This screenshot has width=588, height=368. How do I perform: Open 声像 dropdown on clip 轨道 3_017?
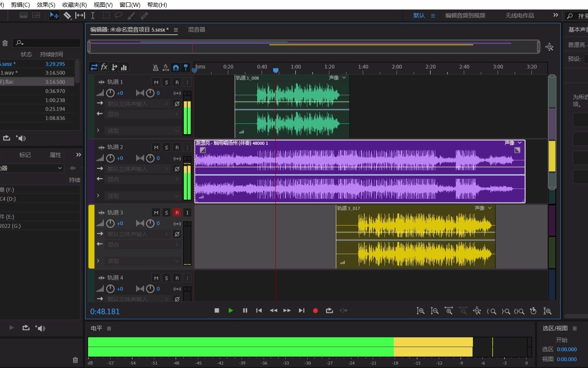click(483, 208)
